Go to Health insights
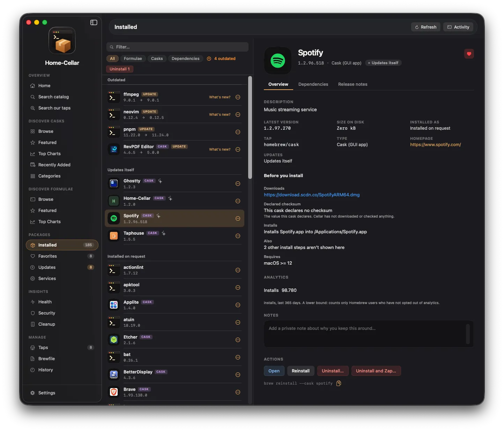The width and height of the screenshot is (504, 431). (62, 302)
